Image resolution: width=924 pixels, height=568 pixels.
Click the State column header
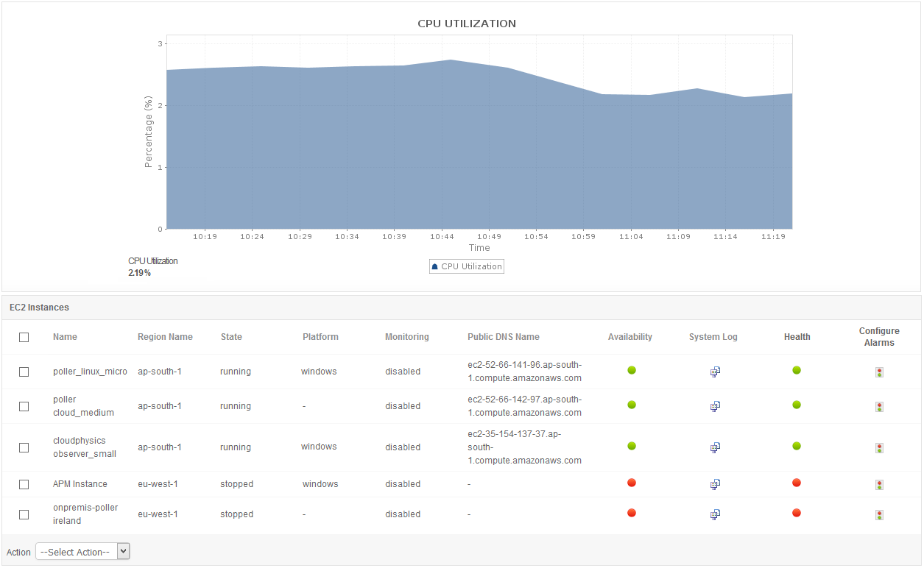[x=230, y=337]
